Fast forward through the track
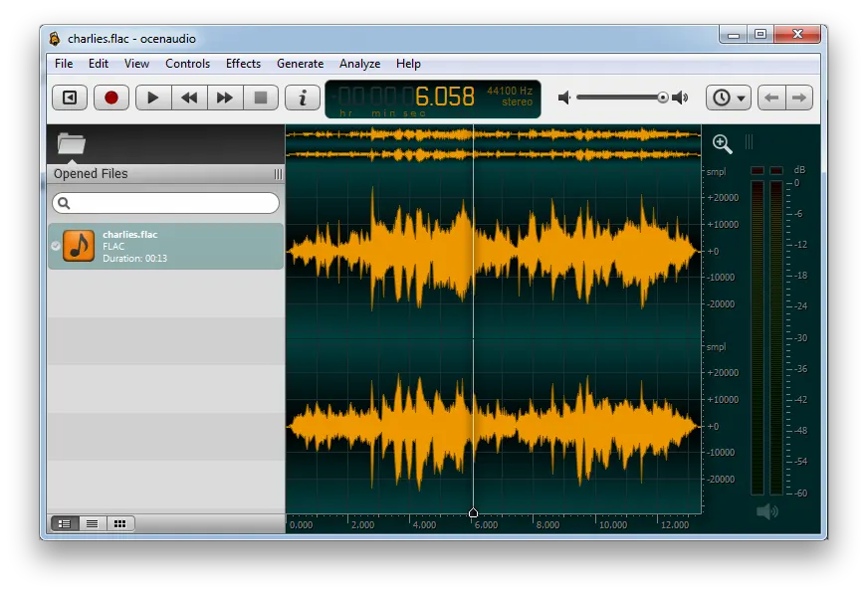 224,98
